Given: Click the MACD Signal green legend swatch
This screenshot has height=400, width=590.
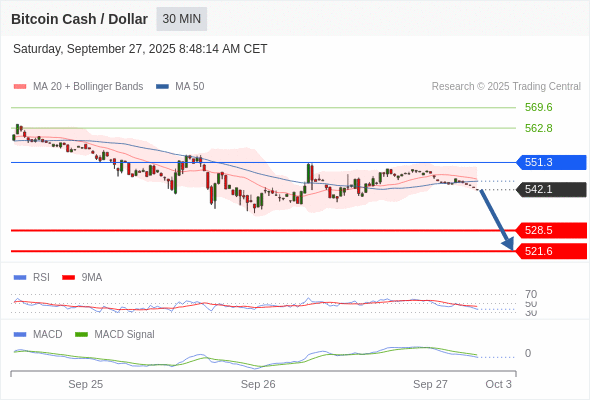Looking at the screenshot, I should click(x=81, y=335).
